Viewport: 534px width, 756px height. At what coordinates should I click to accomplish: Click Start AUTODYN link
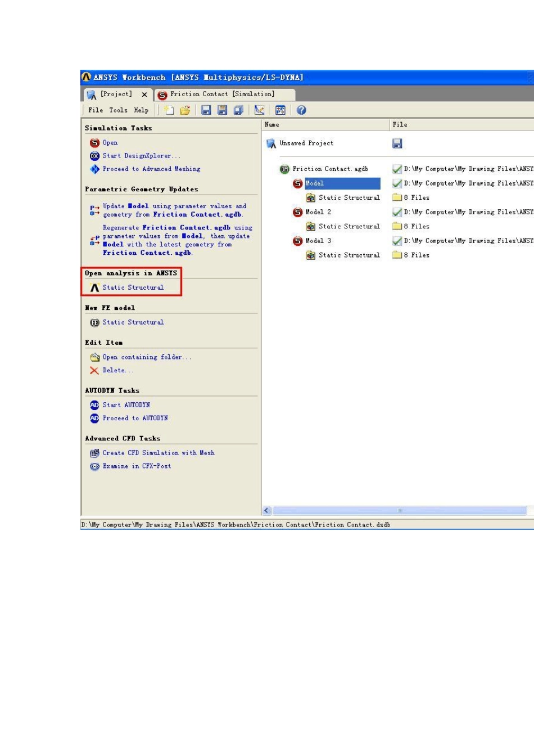[126, 405]
